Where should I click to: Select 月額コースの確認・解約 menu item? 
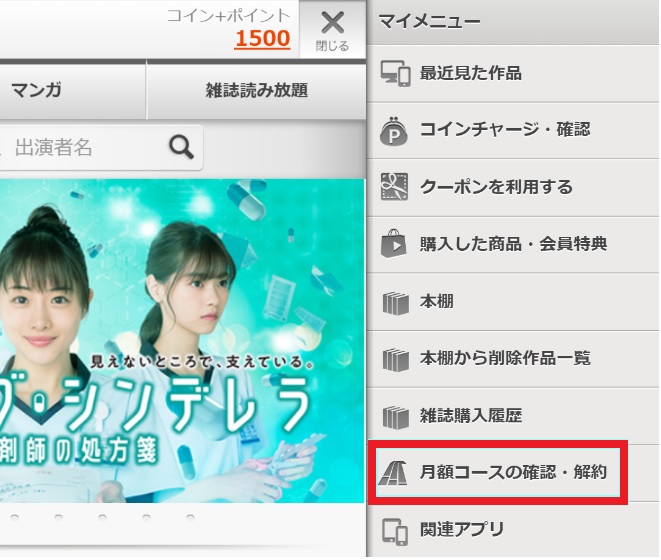point(498,472)
